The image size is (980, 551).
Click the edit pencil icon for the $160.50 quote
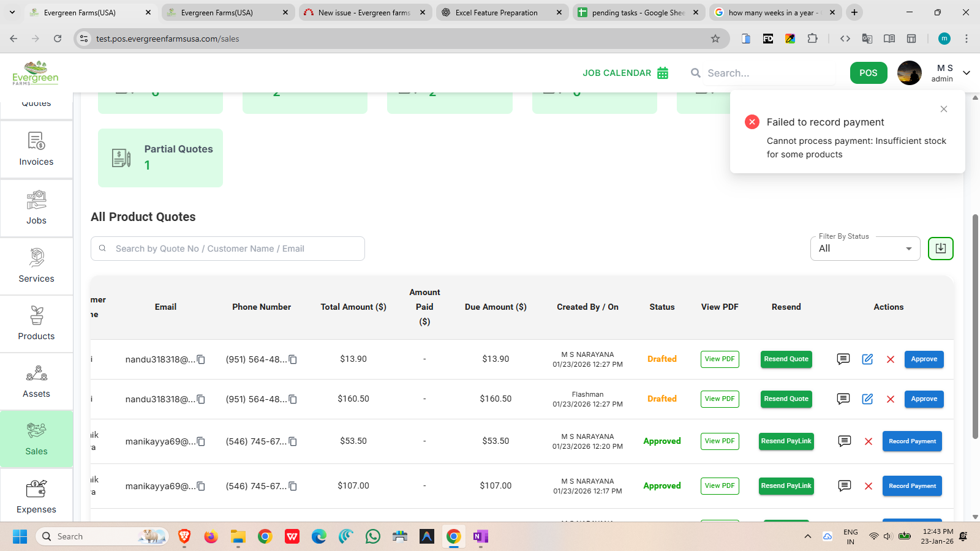pos(867,399)
